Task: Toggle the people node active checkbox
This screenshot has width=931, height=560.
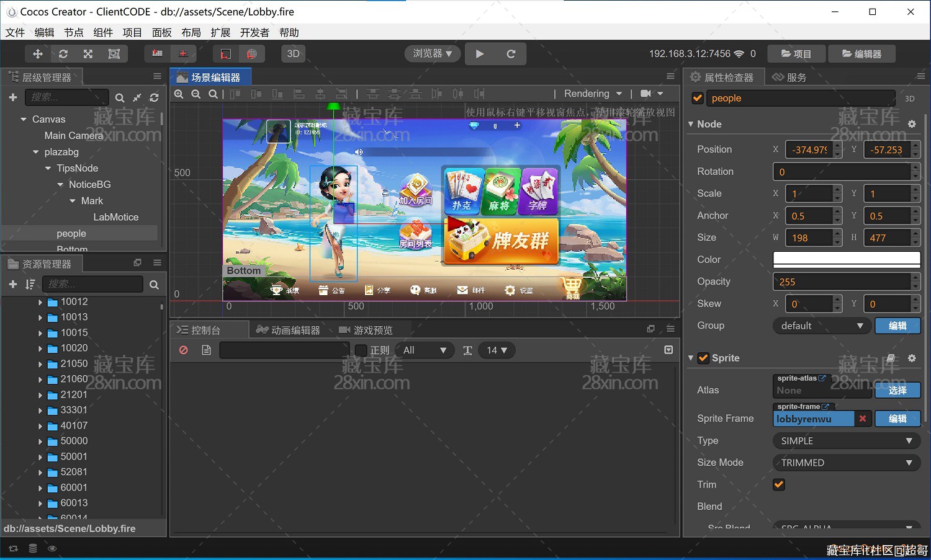Action: (x=698, y=98)
